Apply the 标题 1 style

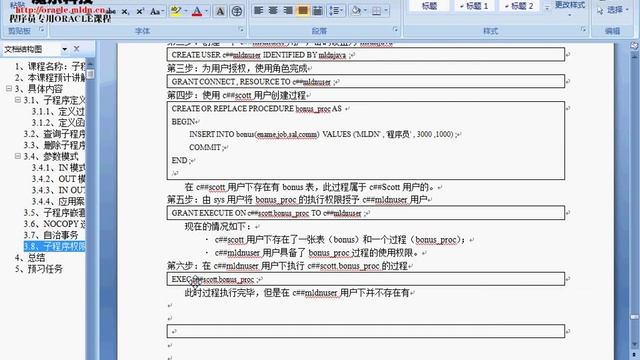(474, 6)
